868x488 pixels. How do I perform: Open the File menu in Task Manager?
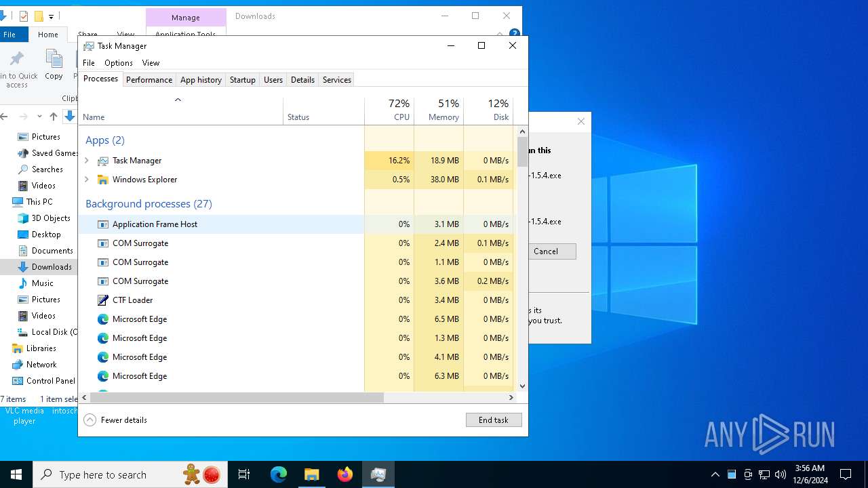click(89, 63)
